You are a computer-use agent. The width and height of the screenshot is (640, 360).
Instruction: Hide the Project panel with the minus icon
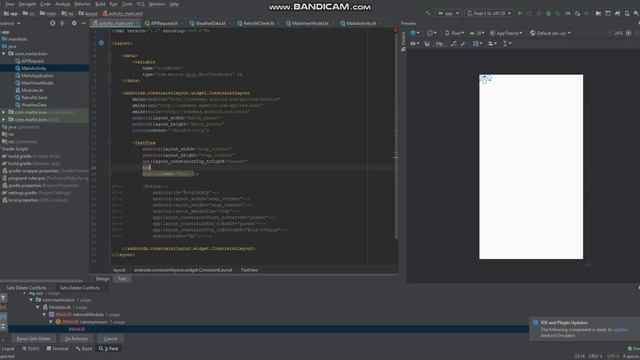point(83,23)
